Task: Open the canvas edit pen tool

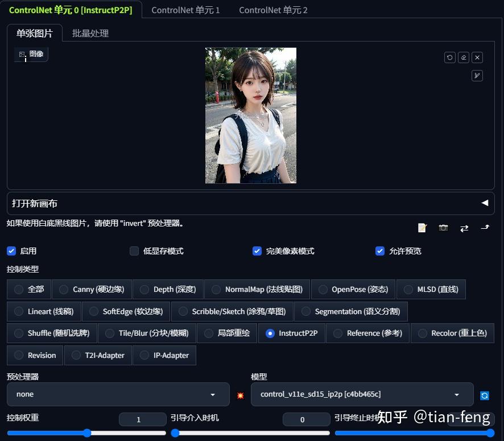Action: 477,76
